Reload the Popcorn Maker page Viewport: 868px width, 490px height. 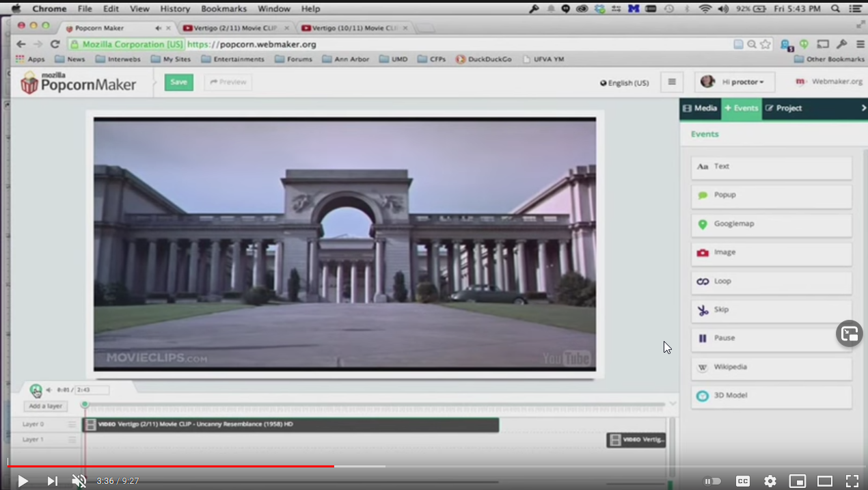coord(55,44)
